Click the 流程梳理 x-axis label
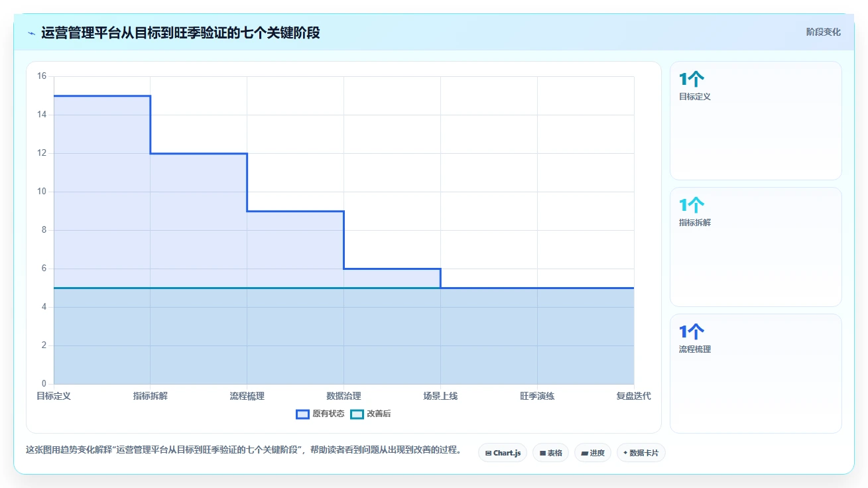This screenshot has width=868, height=488. (247, 396)
